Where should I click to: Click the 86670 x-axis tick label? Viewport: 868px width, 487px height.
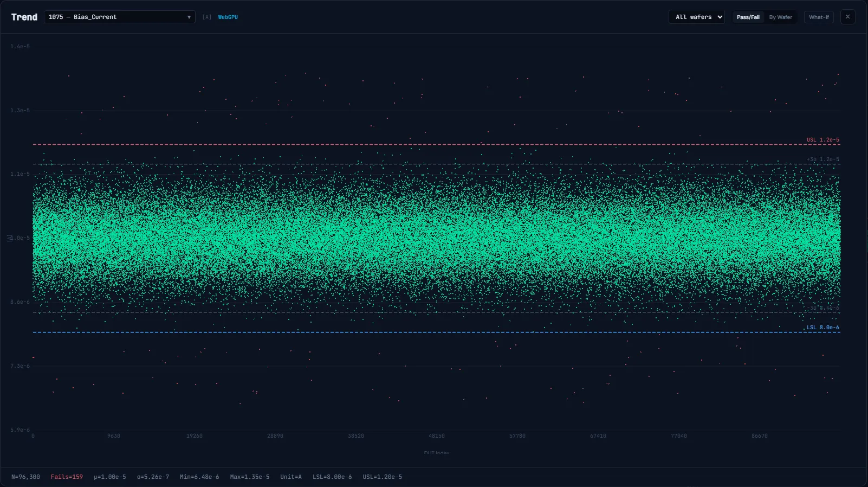coord(760,436)
